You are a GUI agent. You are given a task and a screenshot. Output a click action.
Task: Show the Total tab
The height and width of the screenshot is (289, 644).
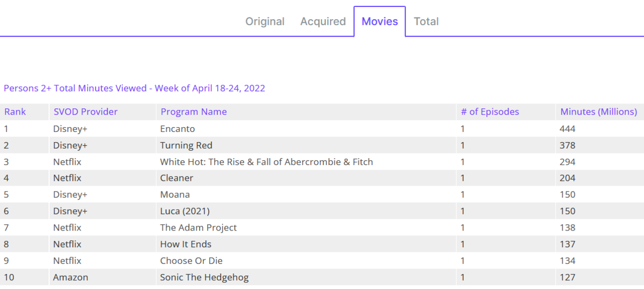tap(426, 21)
